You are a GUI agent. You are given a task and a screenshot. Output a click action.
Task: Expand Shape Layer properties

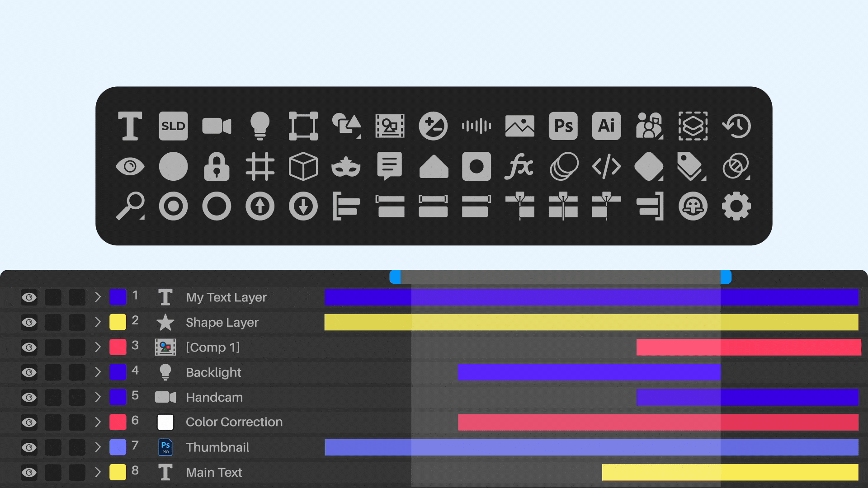coord(97,322)
